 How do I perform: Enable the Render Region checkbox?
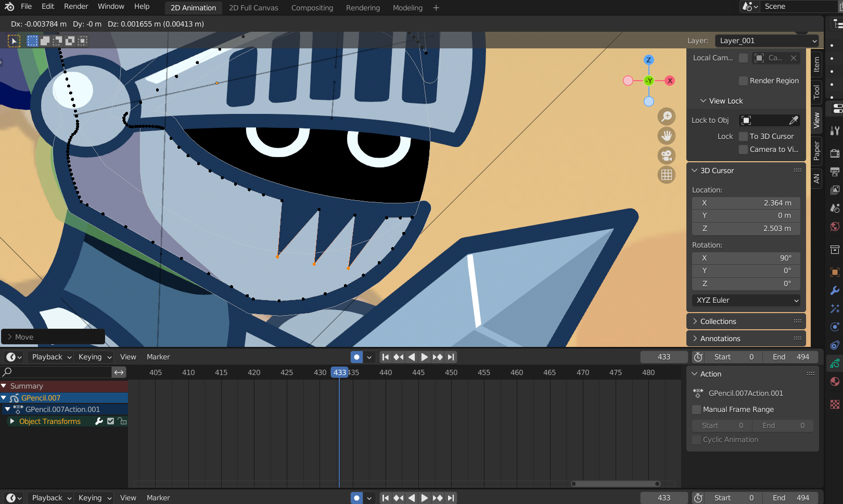point(743,81)
